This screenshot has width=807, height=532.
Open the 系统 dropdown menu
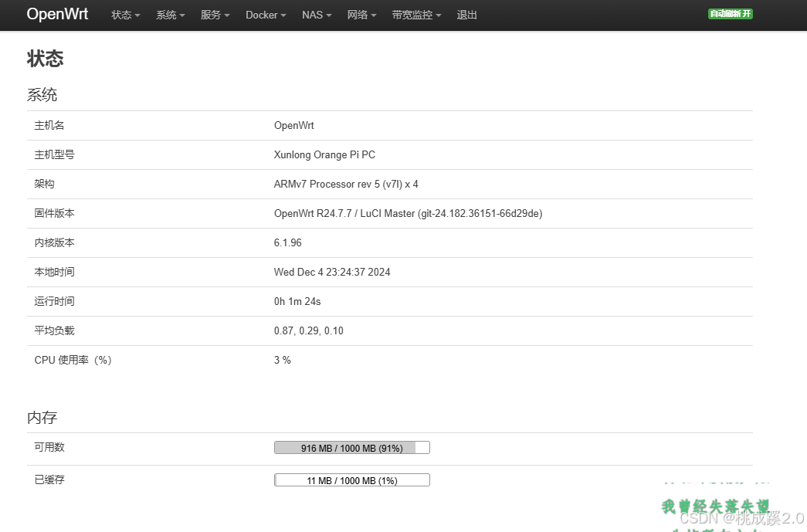click(171, 15)
